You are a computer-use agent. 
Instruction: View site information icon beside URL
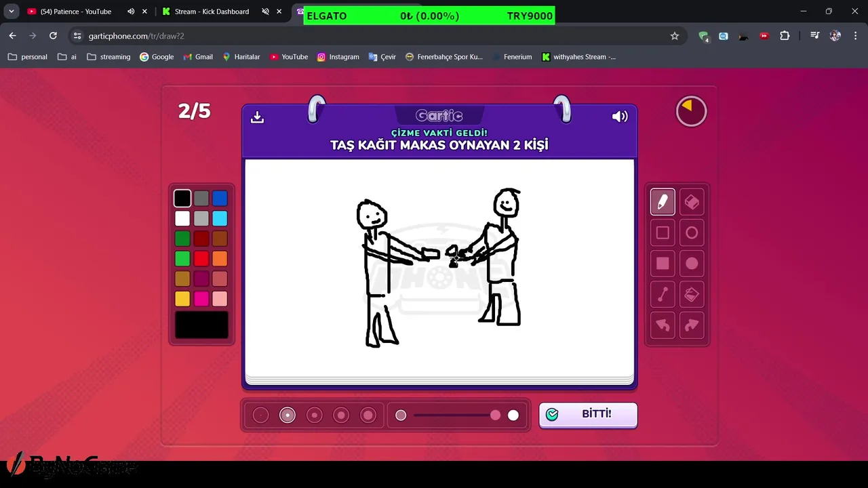tap(77, 36)
